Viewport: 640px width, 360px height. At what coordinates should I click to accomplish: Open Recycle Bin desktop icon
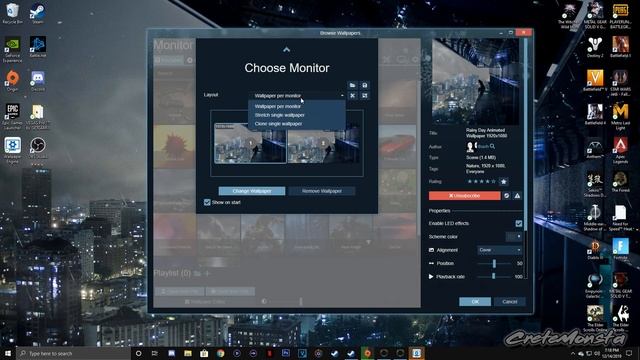point(12,13)
